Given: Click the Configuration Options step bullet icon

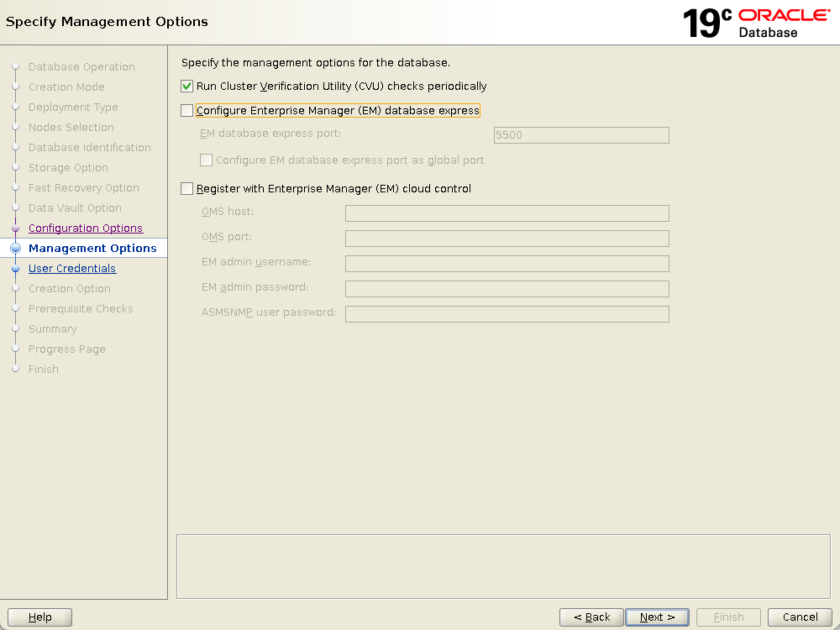Looking at the screenshot, I should point(15,228).
